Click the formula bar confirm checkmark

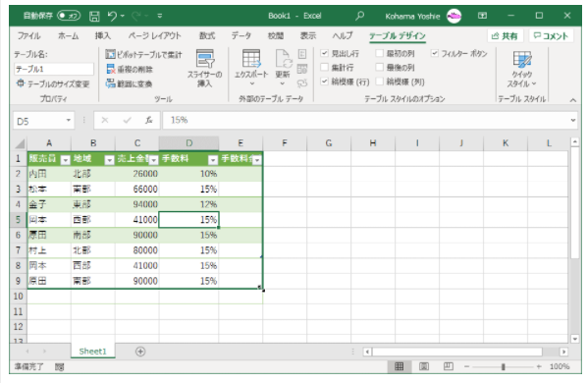[128, 121]
